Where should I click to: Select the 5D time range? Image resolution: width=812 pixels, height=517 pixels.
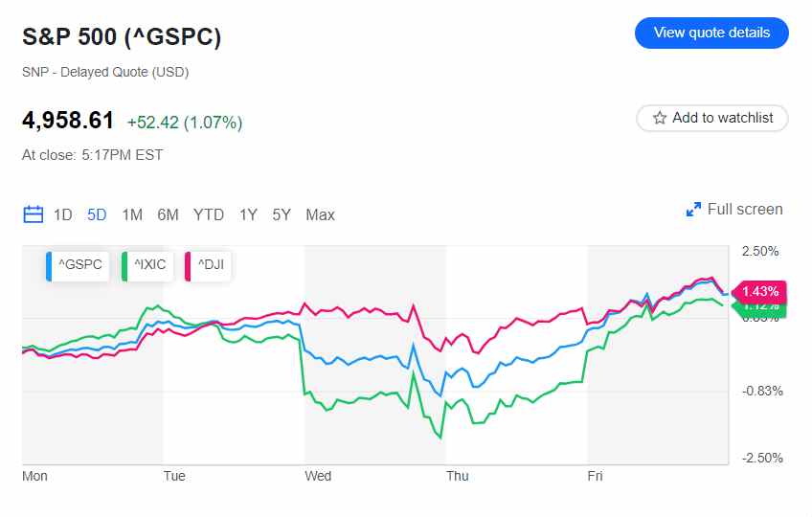coord(97,214)
